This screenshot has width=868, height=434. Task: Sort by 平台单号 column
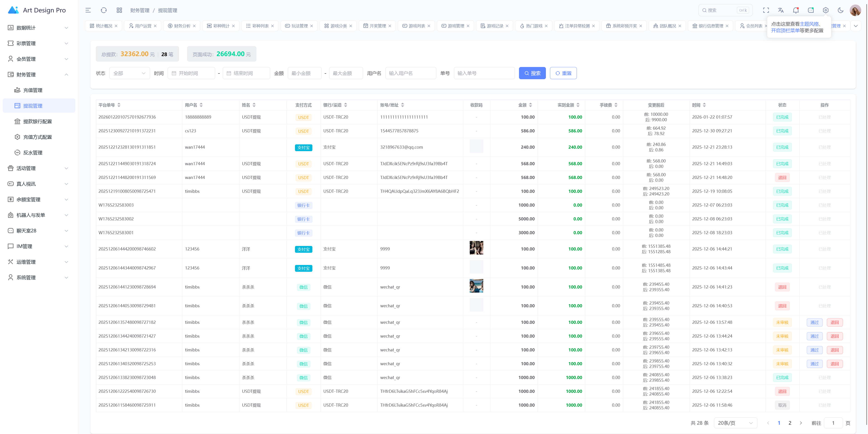pyautogui.click(x=119, y=105)
